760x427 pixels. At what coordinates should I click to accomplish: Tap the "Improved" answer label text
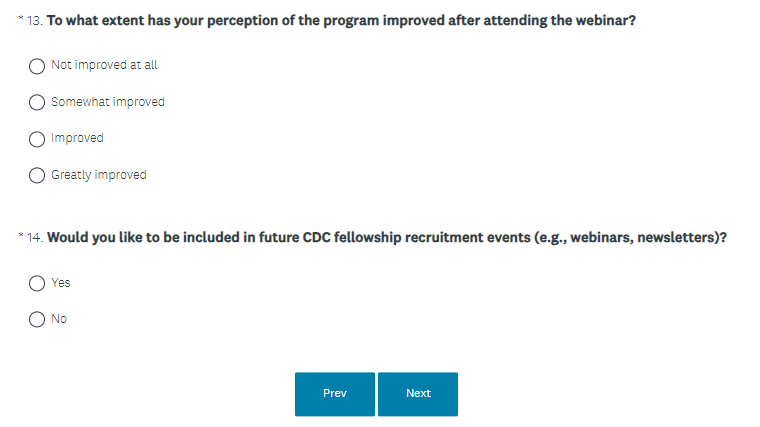(x=77, y=138)
